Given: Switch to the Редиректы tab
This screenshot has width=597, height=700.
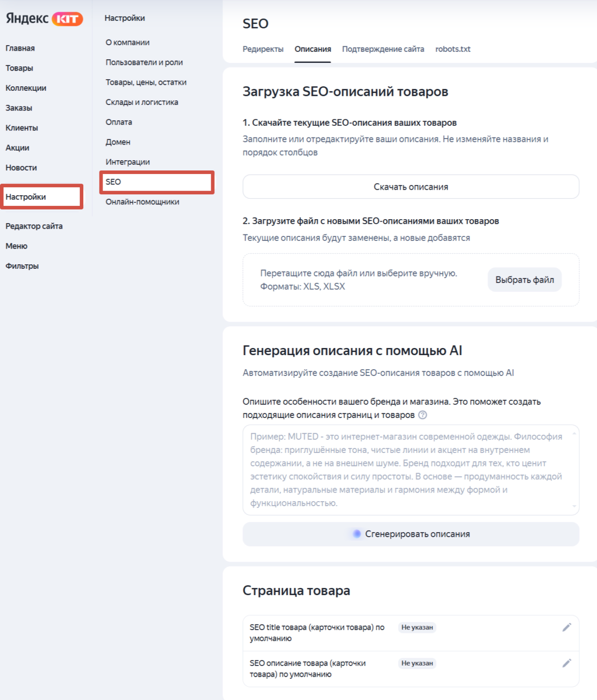Looking at the screenshot, I should (x=263, y=49).
